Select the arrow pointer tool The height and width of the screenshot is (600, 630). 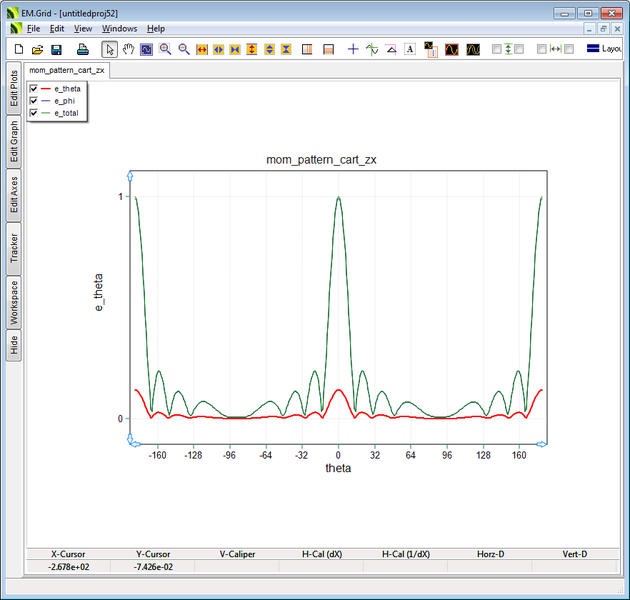tap(110, 49)
